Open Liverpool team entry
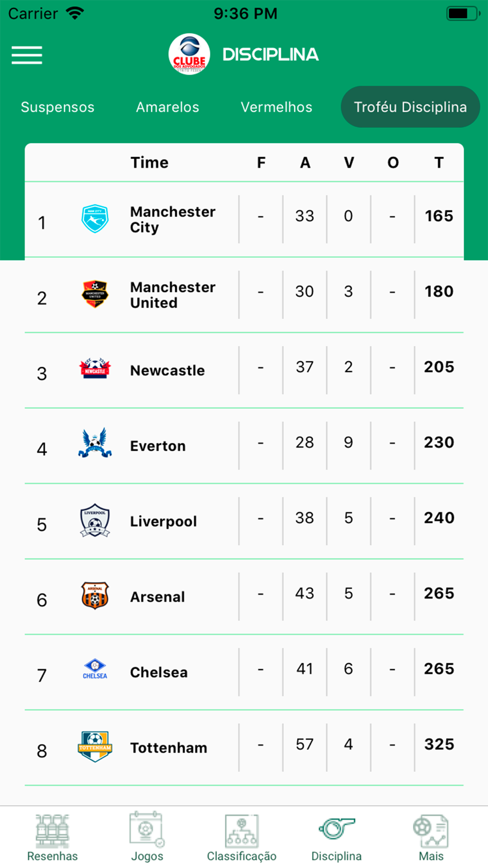 point(163,521)
